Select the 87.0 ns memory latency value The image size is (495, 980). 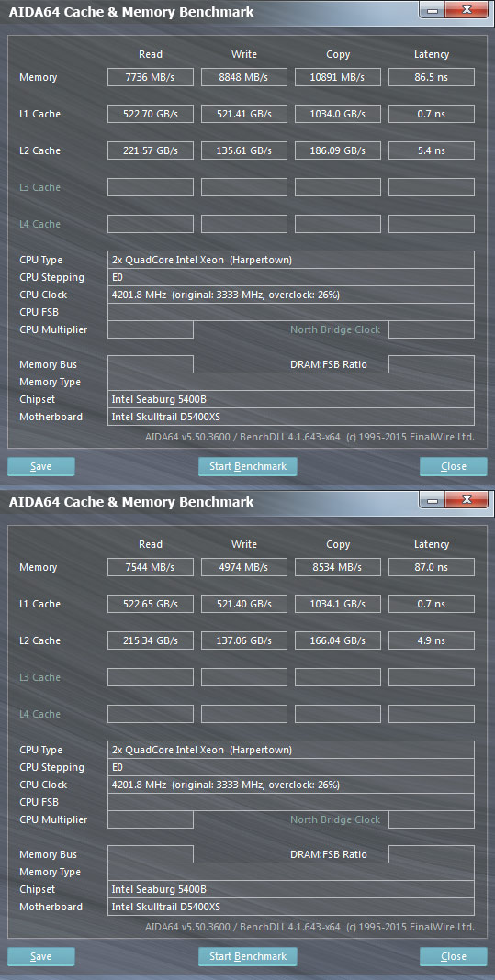click(x=431, y=567)
